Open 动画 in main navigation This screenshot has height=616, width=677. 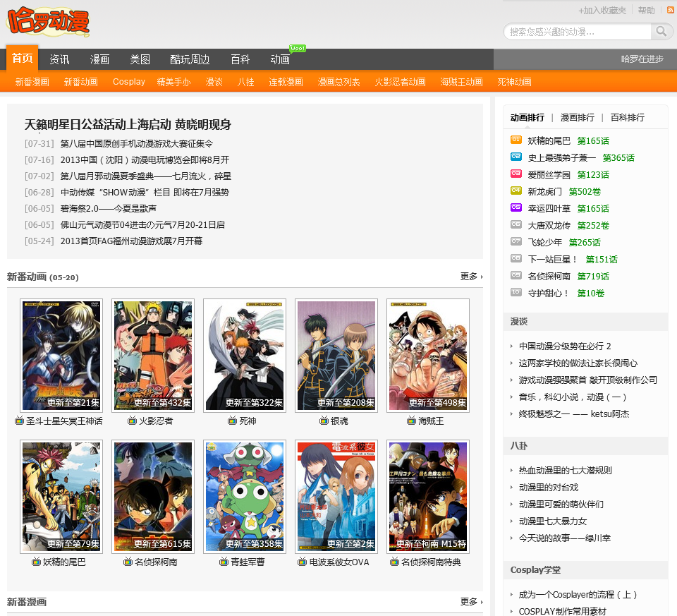click(x=280, y=59)
